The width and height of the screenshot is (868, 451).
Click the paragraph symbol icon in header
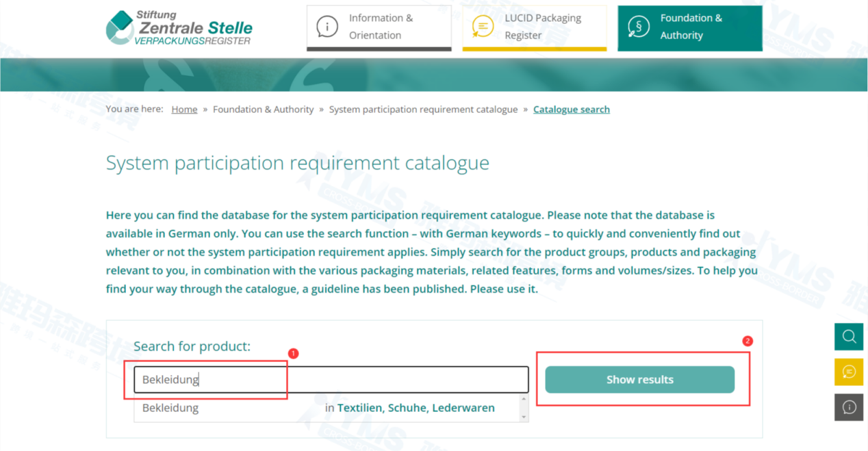point(638,27)
